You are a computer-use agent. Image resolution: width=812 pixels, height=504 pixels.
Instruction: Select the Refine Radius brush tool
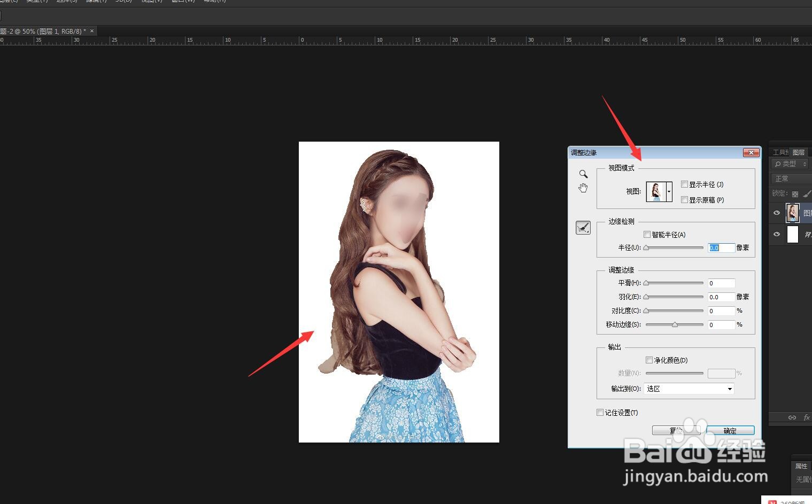coord(583,228)
